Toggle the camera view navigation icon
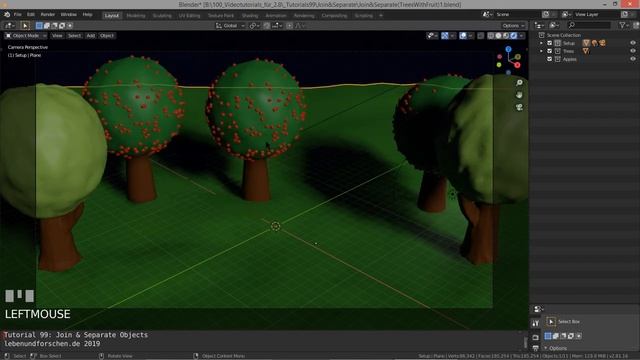This screenshot has height=360, width=640. click(x=519, y=107)
